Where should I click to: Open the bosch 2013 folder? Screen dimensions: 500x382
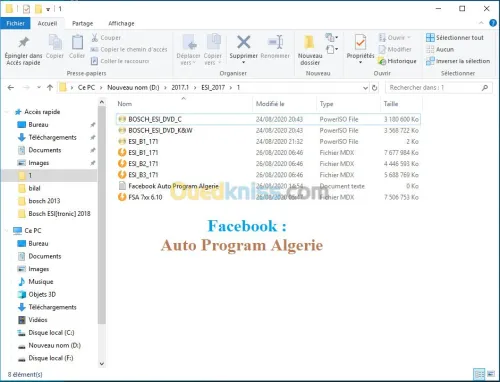[x=44, y=201]
